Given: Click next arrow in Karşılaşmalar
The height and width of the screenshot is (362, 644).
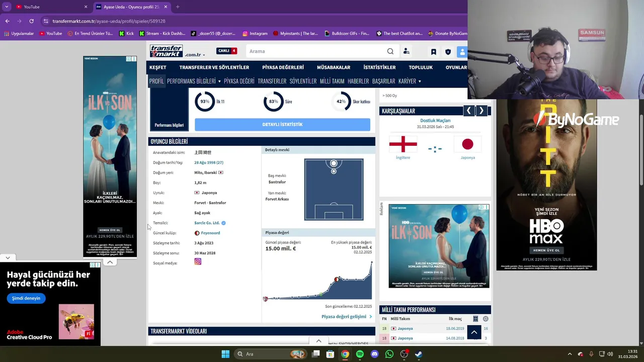Looking at the screenshot, I should [481, 111].
